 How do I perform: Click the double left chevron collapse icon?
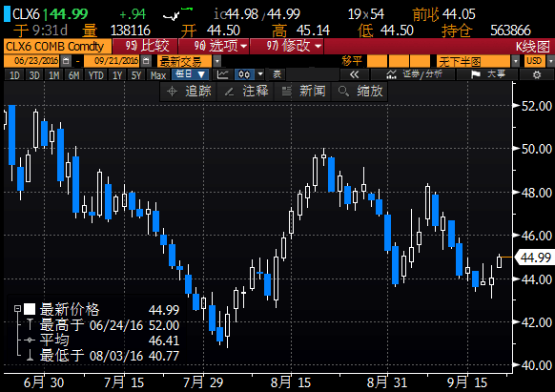354,74
